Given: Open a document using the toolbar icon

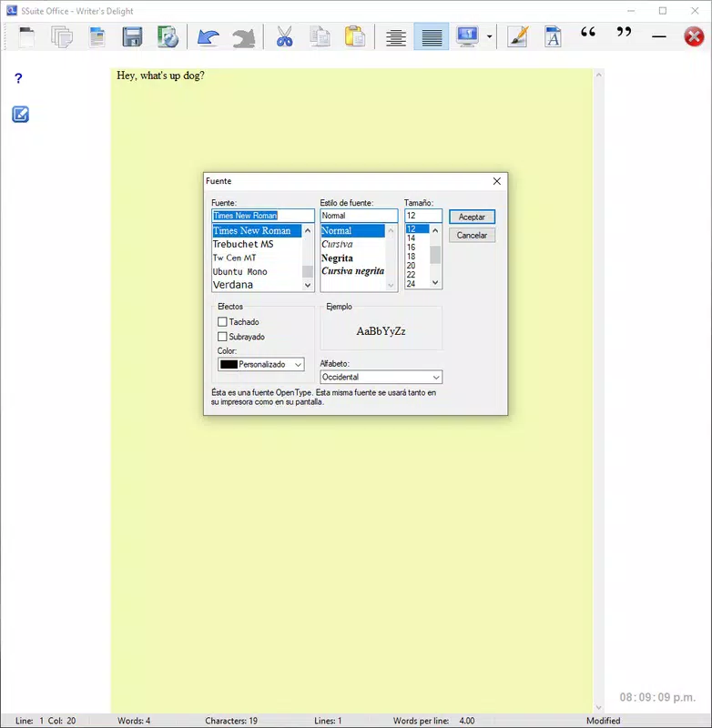Looking at the screenshot, I should [x=97, y=36].
